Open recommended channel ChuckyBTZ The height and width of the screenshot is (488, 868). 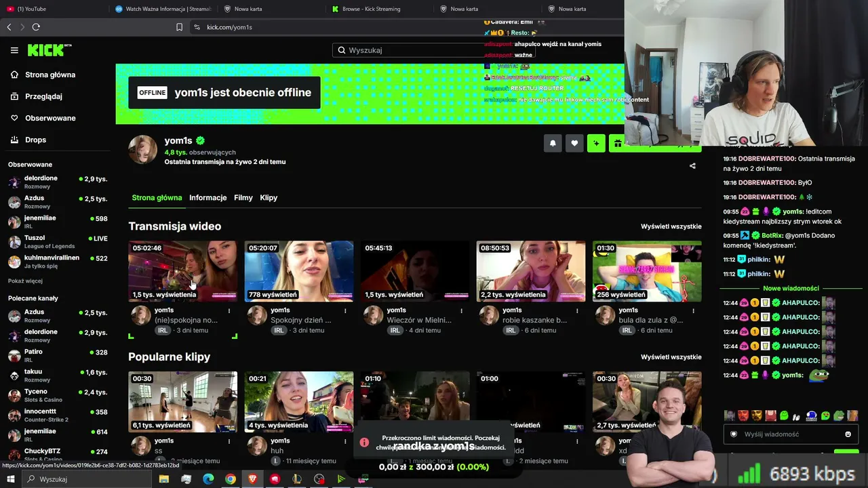pyautogui.click(x=58, y=454)
